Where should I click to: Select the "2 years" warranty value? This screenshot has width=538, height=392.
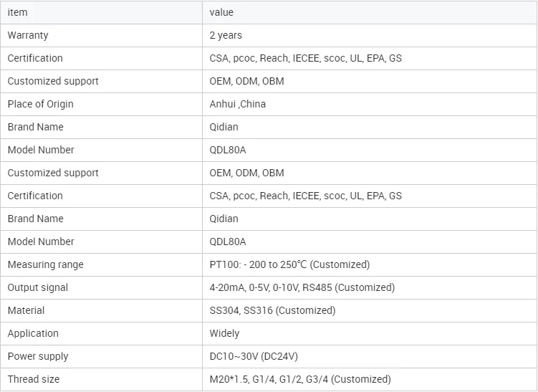pyautogui.click(x=226, y=35)
